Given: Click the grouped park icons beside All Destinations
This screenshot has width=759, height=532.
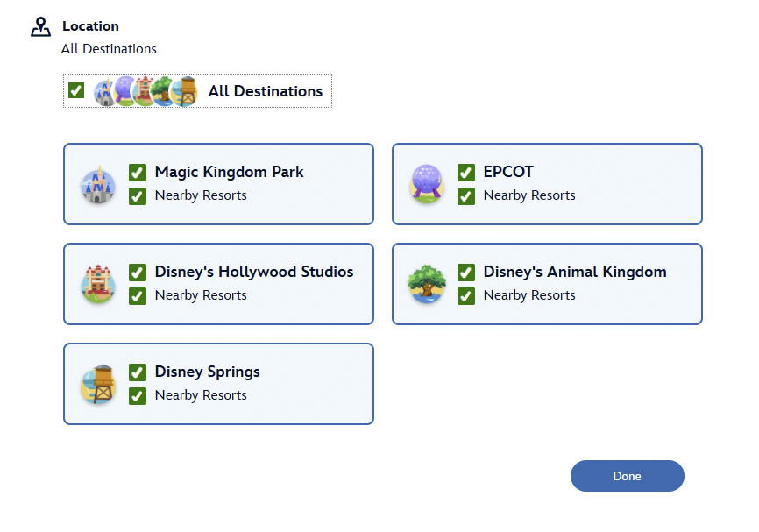Looking at the screenshot, I should [x=145, y=91].
